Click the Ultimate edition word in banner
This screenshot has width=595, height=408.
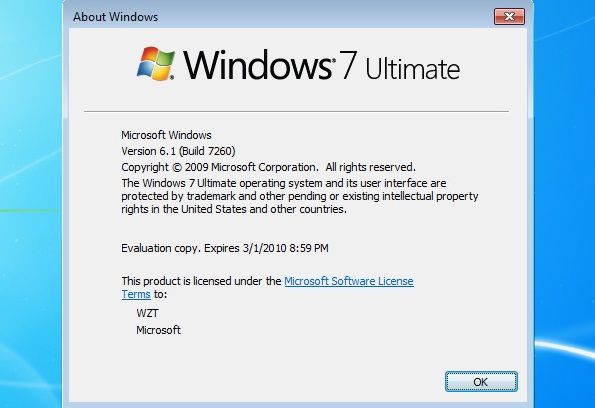click(x=413, y=68)
